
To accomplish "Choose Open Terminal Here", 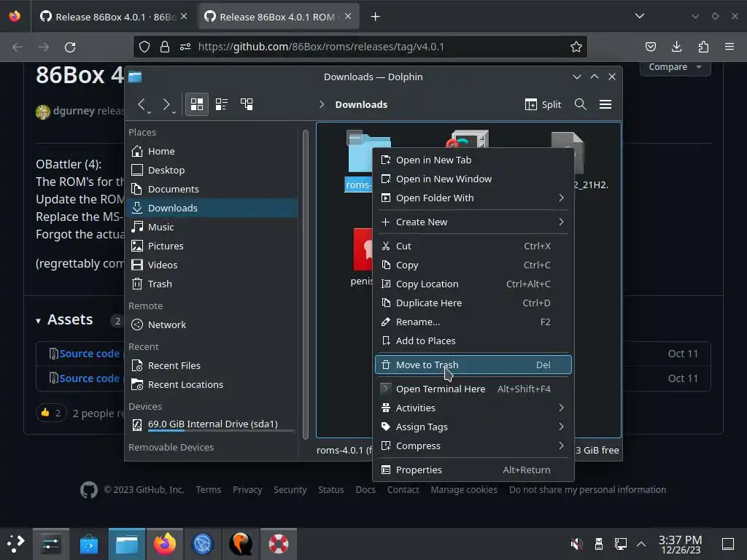I will (x=473, y=389).
